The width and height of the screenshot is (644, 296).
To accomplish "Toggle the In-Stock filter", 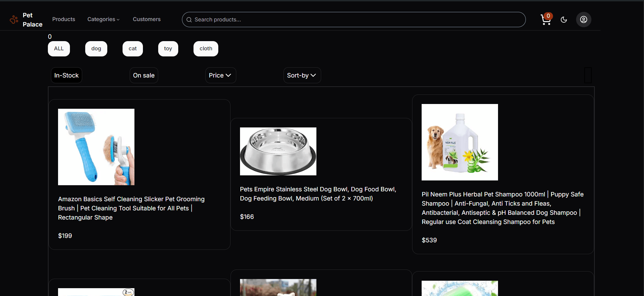I will 67,75.
